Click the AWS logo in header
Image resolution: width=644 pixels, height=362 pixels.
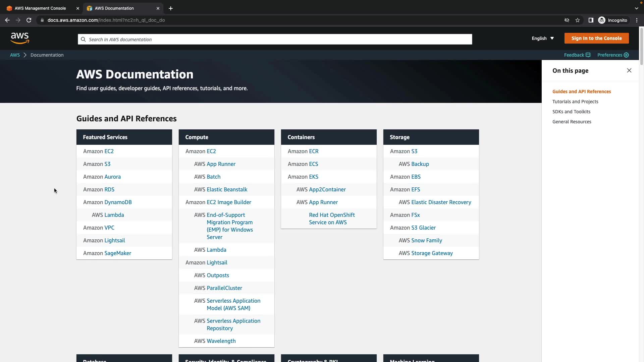tap(20, 38)
